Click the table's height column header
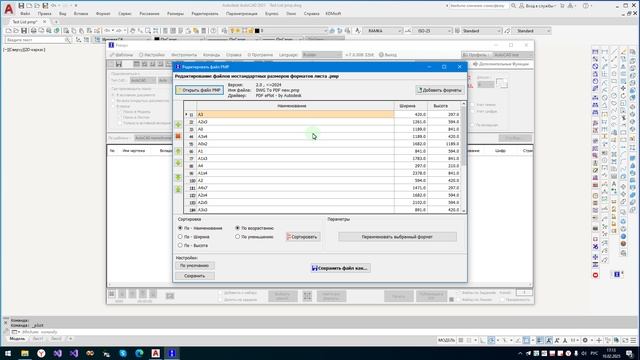Viewport: 640px width, 360px height. (x=444, y=106)
